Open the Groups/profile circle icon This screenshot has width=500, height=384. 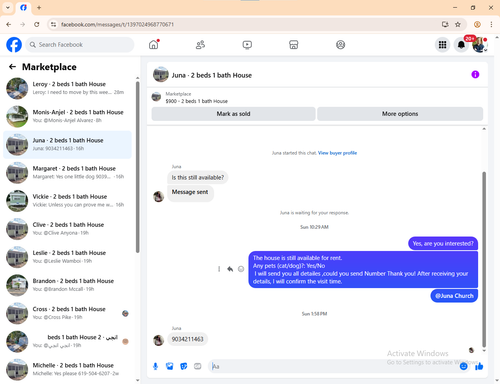click(x=340, y=45)
